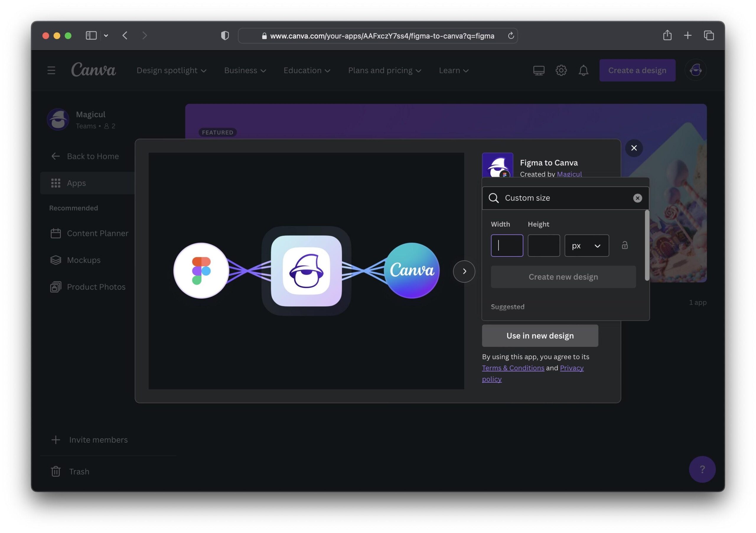Image resolution: width=756 pixels, height=533 pixels.
Task: Open the Apps section in the sidebar
Action: pyautogui.click(x=76, y=183)
